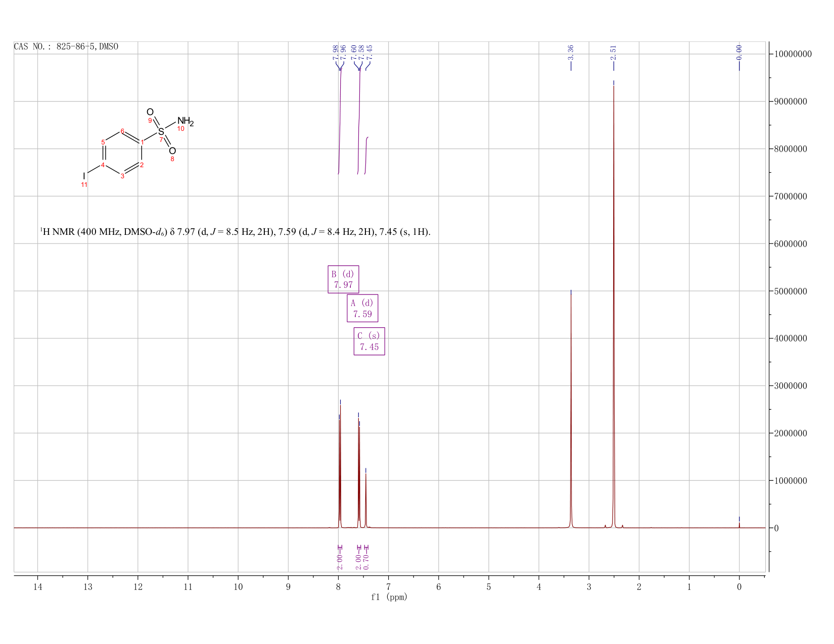The height and width of the screenshot is (644, 834).
Task: Select integral '2.00' under the 7.97 doublet
Action: click(x=340, y=562)
